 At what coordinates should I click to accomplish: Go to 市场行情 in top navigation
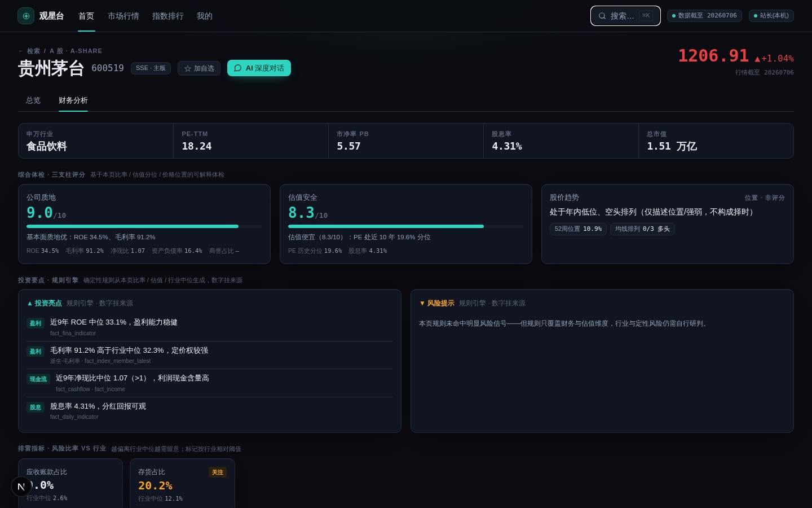[x=123, y=16]
